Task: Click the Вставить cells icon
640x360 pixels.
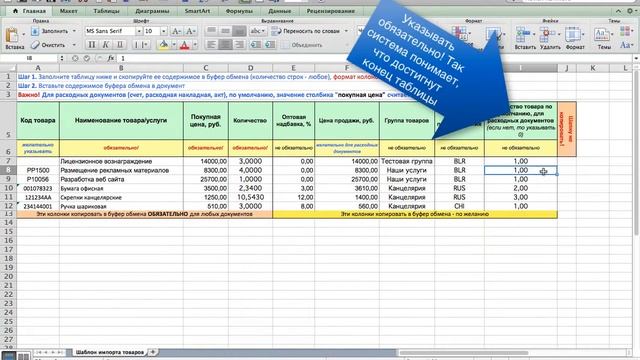Action: tap(524, 34)
